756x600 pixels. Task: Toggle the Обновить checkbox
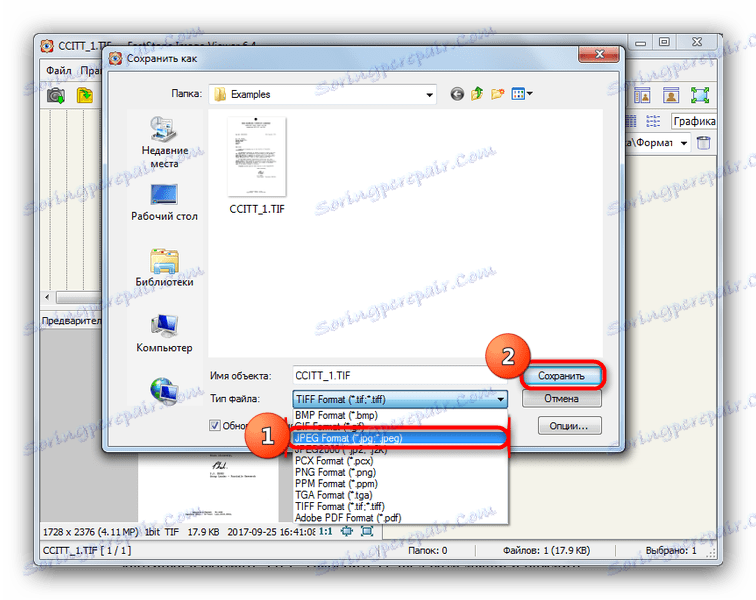click(x=215, y=425)
